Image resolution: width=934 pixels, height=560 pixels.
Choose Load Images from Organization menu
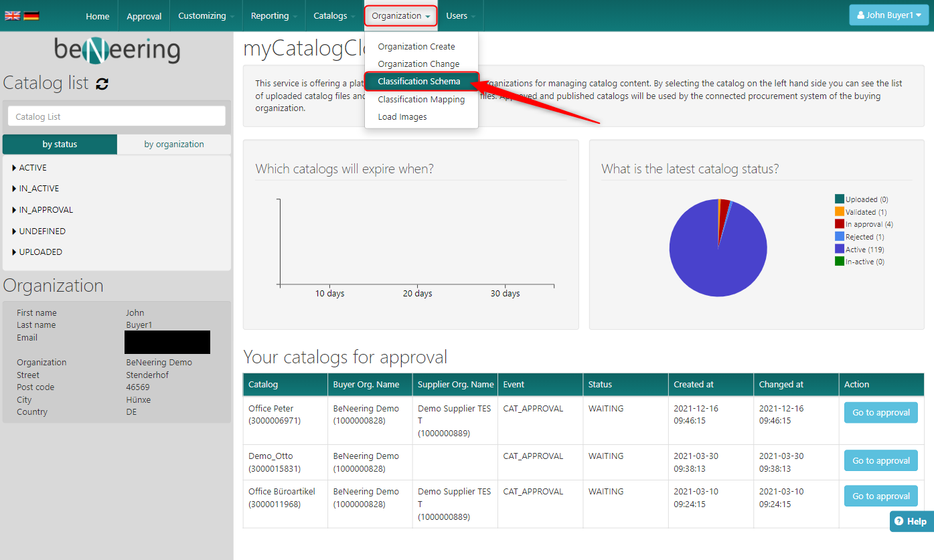pos(402,117)
